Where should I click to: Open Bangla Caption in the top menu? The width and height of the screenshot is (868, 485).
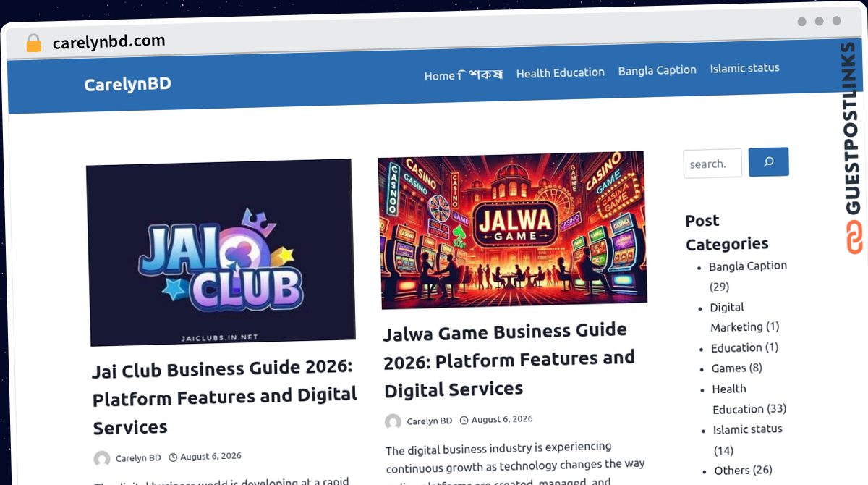657,70
